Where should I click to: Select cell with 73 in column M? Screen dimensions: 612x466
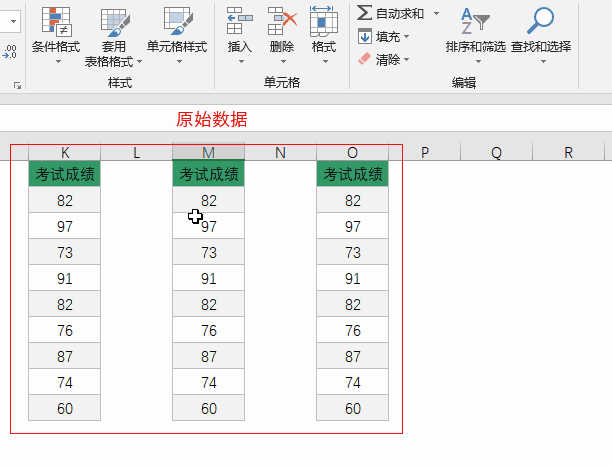click(208, 252)
